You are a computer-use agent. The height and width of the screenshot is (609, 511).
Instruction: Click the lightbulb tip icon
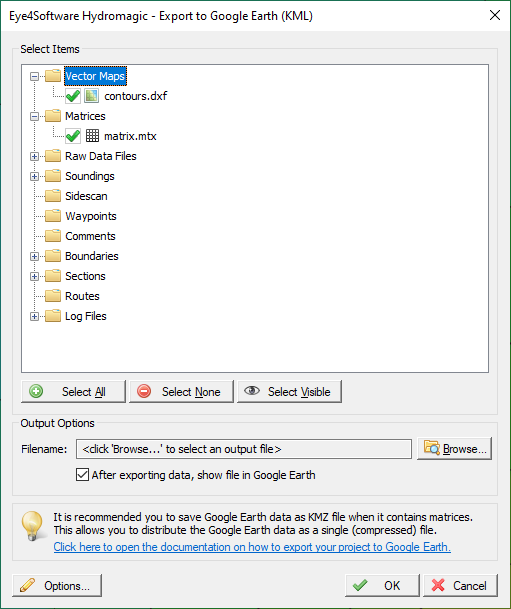pyautogui.click(x=32, y=526)
